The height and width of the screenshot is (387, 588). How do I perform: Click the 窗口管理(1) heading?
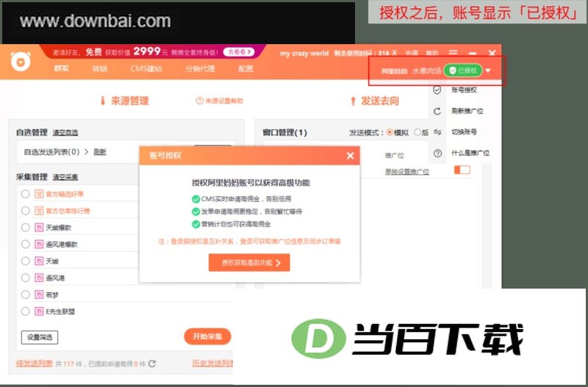click(284, 133)
